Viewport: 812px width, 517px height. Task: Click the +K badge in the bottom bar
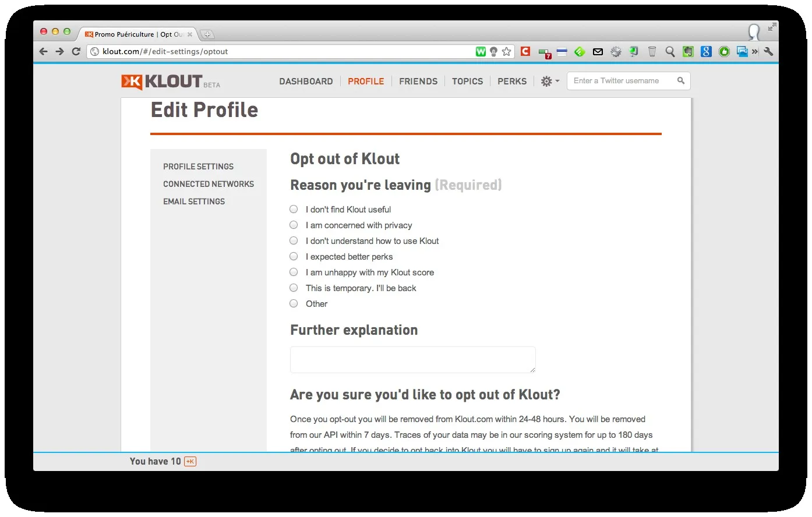190,462
